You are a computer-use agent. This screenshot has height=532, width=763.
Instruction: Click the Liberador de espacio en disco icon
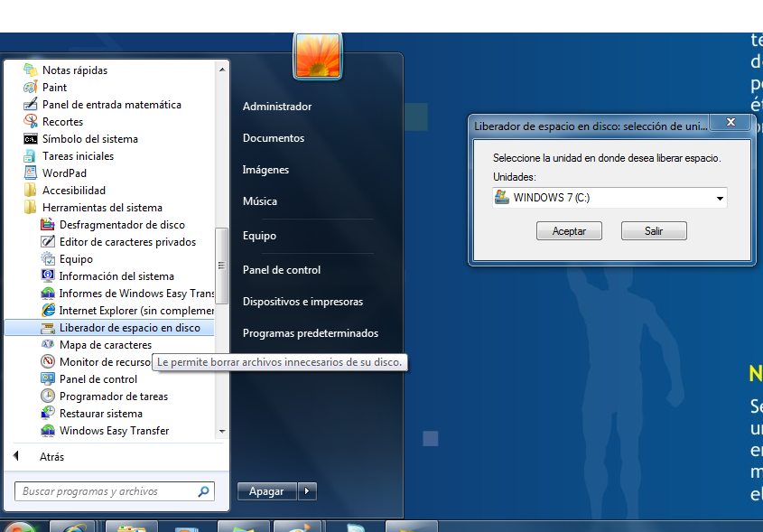coord(48,328)
